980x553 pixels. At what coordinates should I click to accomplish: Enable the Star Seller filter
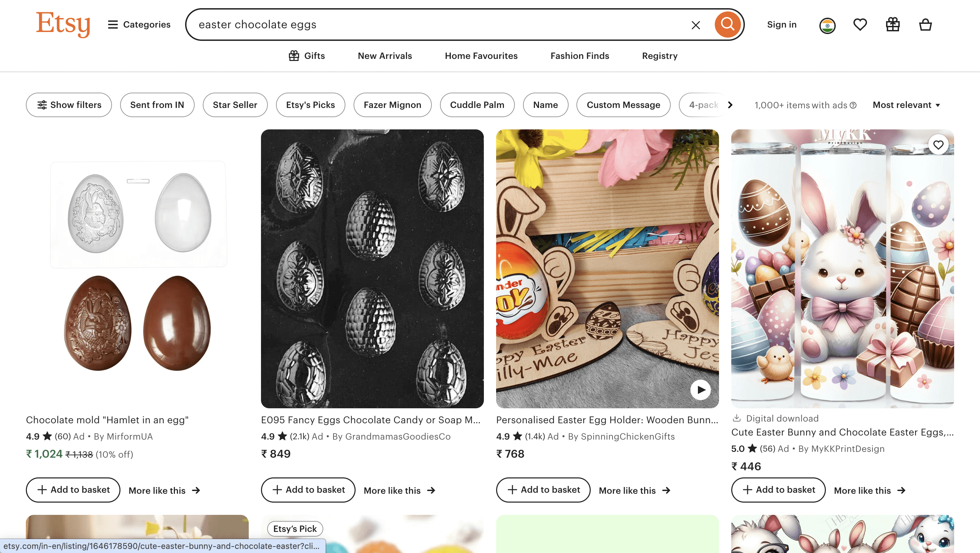tap(235, 105)
